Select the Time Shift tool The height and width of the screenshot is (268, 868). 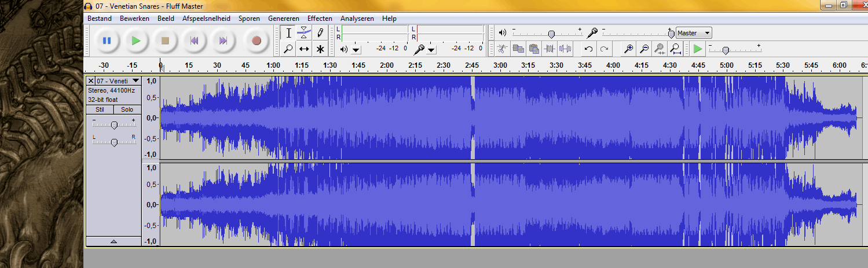tap(304, 49)
